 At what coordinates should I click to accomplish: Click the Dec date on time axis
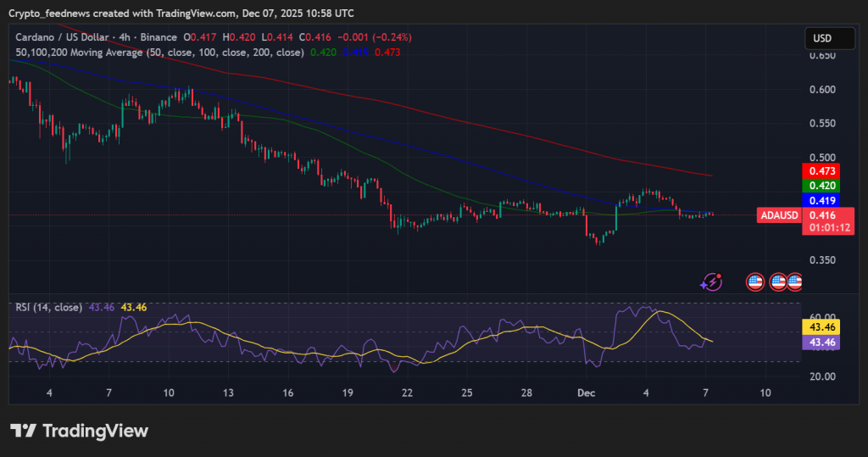click(x=587, y=393)
